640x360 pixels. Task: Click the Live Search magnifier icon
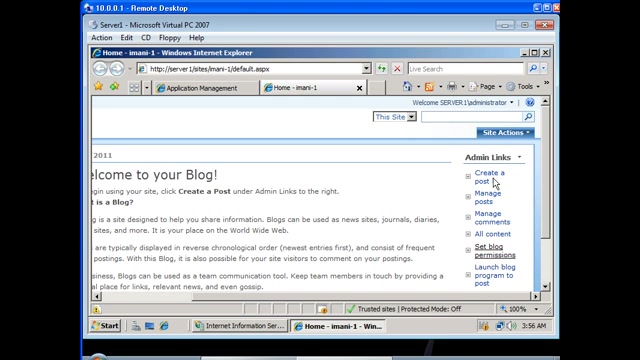[533, 69]
